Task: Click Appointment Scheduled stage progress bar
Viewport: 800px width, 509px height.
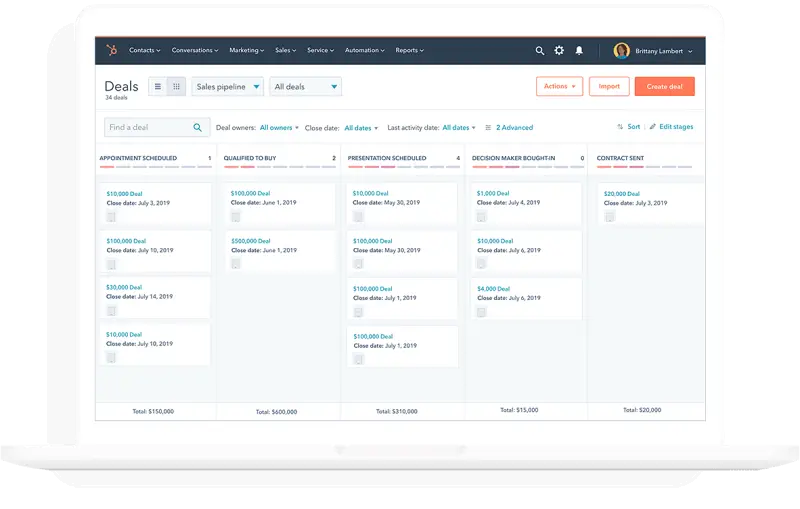Action: point(155,167)
